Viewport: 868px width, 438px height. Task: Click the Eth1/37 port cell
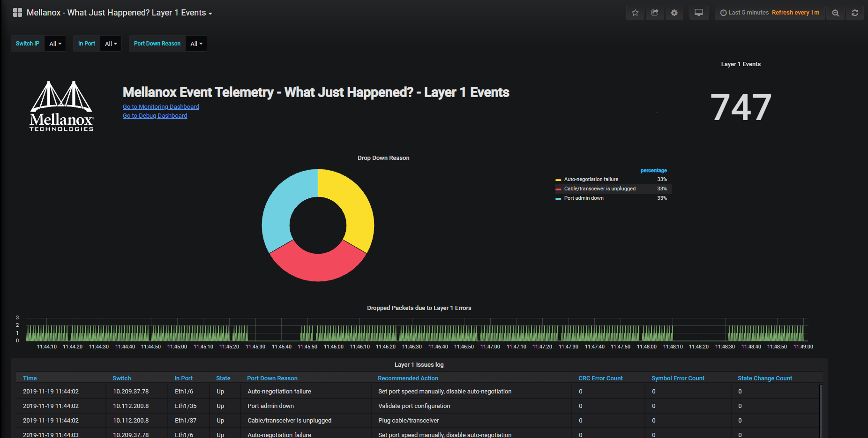[186, 421]
